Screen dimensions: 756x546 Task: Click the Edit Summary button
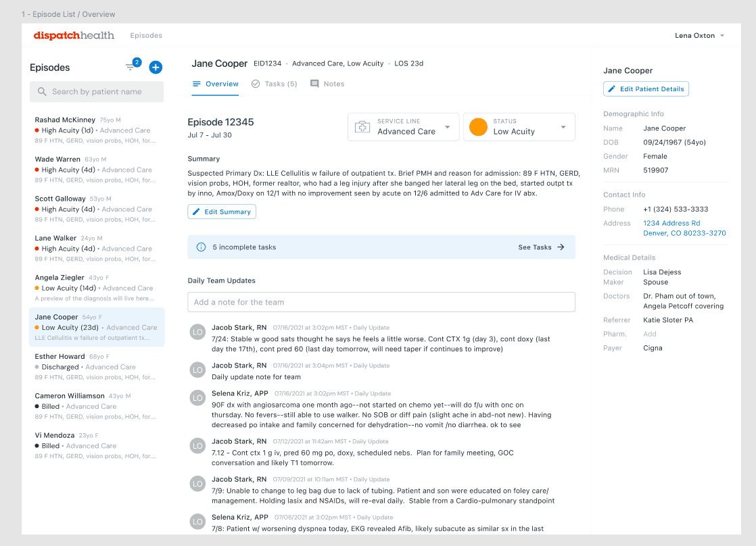[222, 212]
